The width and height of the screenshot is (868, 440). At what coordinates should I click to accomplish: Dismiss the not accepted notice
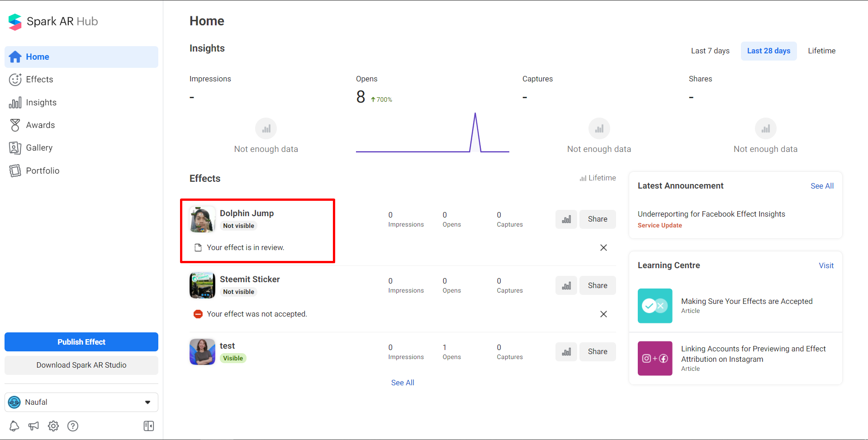(603, 314)
